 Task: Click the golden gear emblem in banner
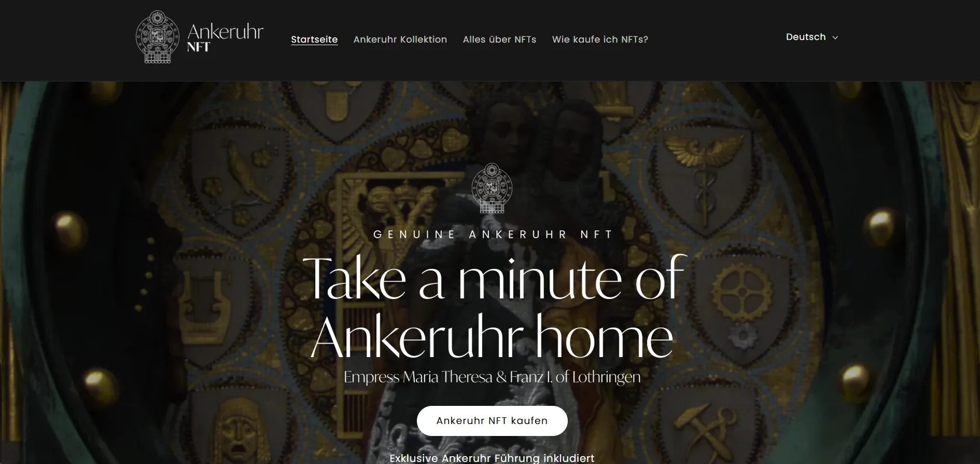[742, 292]
